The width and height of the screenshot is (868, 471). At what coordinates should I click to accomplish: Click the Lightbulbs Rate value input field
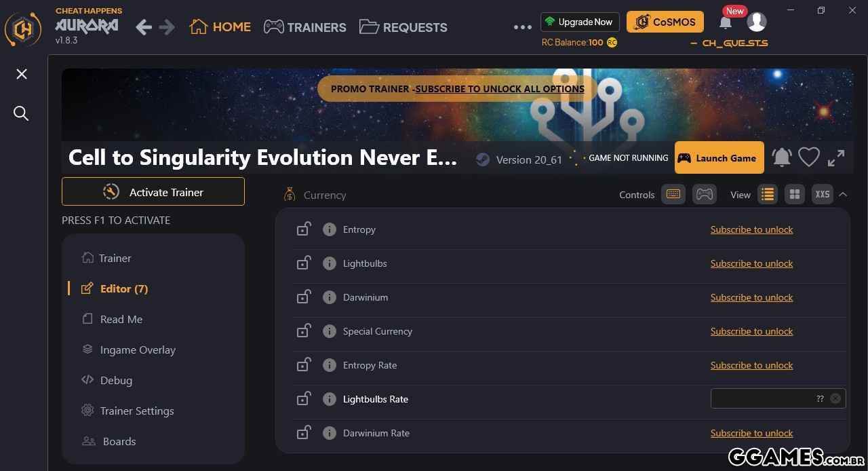click(x=778, y=398)
